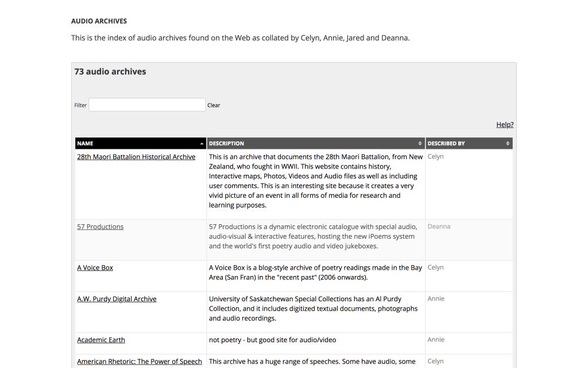The height and width of the screenshot is (368, 588).
Task: Clear the filter using the Clear link
Action: pos(214,105)
